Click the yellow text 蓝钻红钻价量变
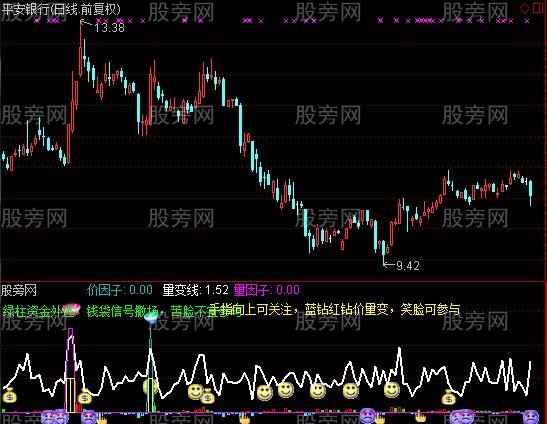This screenshot has width=547, height=424. [346, 309]
